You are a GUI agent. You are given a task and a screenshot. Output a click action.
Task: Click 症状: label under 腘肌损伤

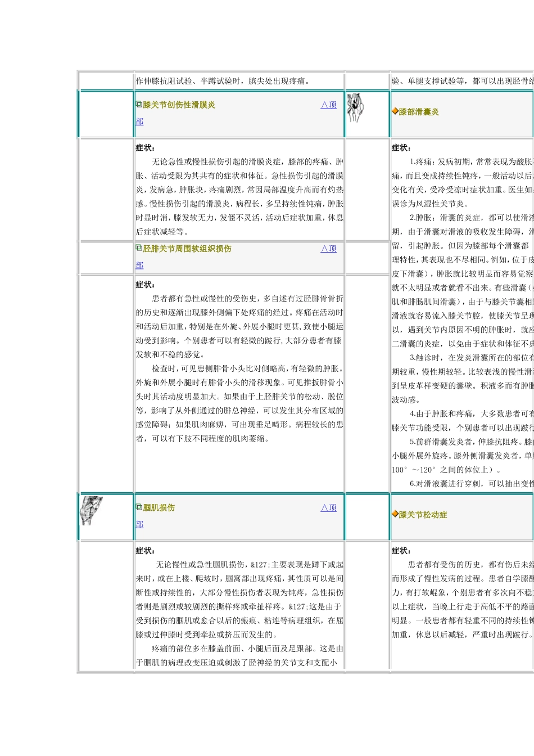pos(146,551)
